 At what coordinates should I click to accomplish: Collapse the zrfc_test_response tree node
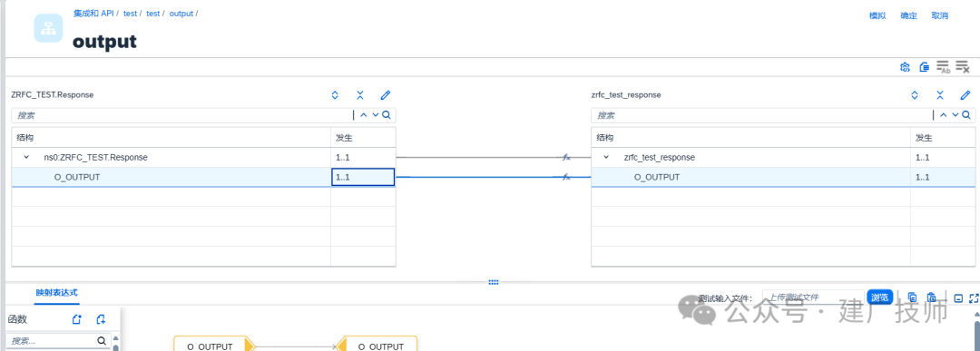606,158
